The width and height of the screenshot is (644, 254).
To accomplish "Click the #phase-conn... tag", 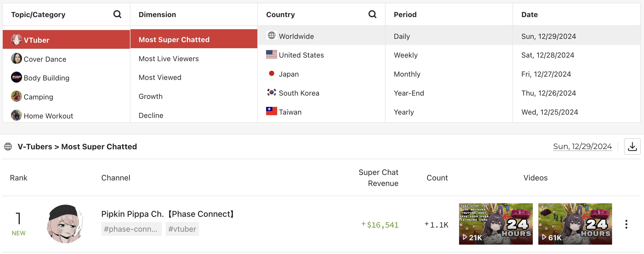I will [x=131, y=229].
